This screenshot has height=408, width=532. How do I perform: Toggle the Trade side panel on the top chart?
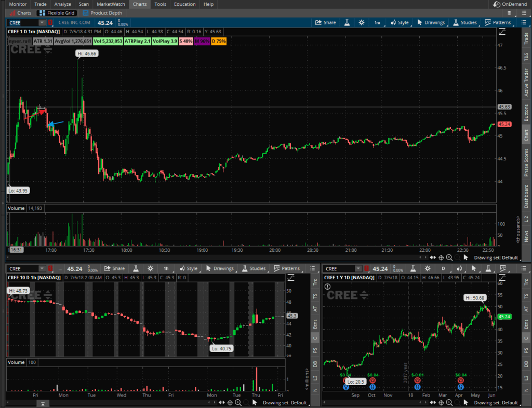(x=526, y=38)
